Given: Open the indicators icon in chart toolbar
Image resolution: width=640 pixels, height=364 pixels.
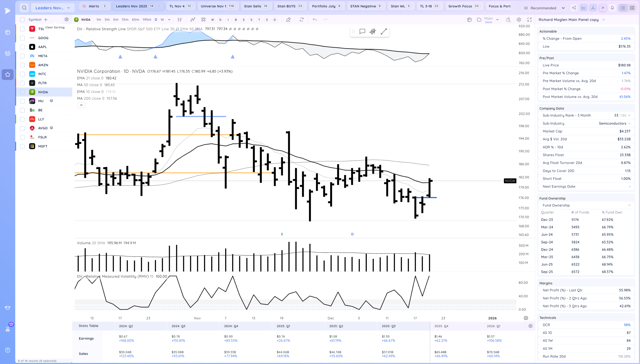Looking at the screenshot, I should tap(192, 19).
